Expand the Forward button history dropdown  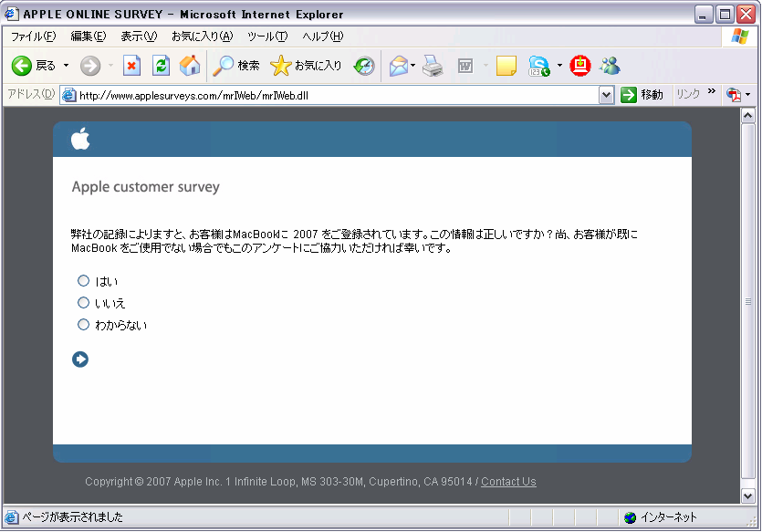tap(110, 66)
